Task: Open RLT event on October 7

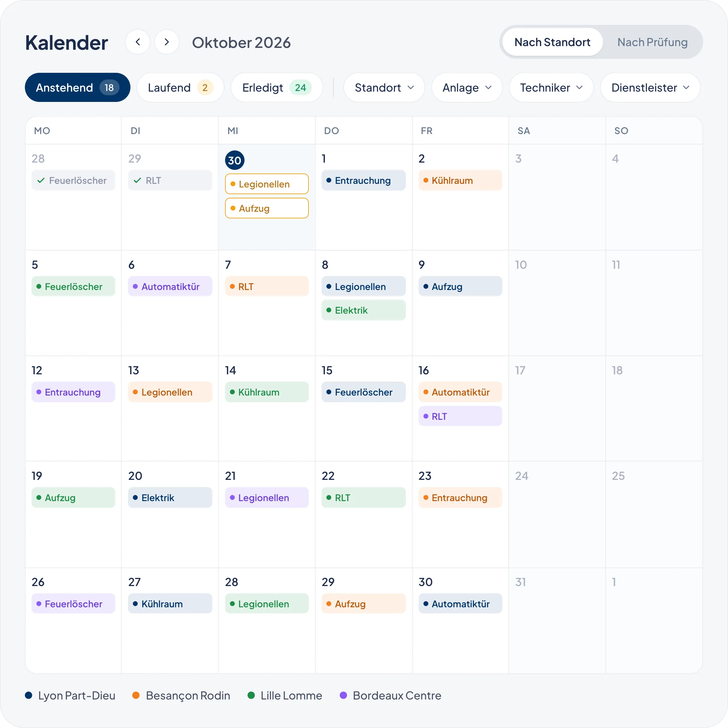Action: pos(267,286)
